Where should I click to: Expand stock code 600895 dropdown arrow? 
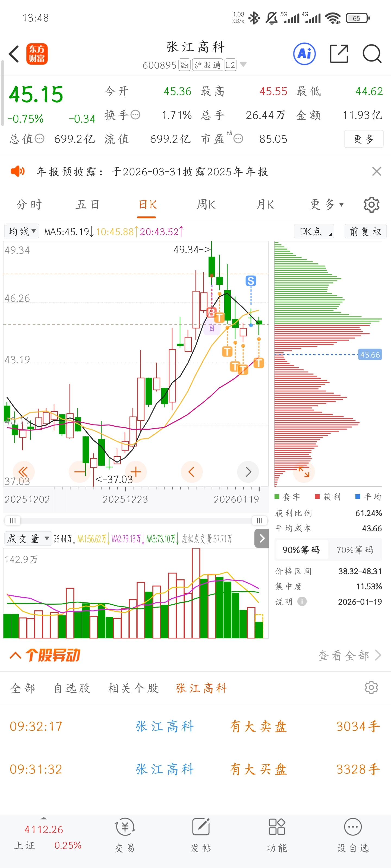pos(243,65)
